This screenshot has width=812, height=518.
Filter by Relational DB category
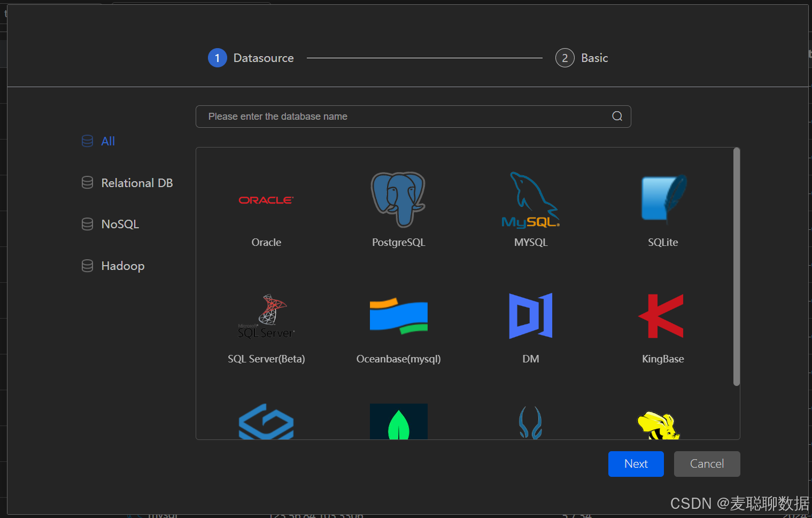(x=137, y=183)
